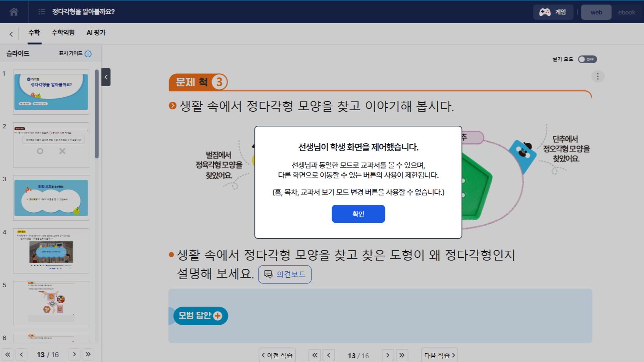
Task: Go to next page in bottom pager
Action: click(x=388, y=355)
